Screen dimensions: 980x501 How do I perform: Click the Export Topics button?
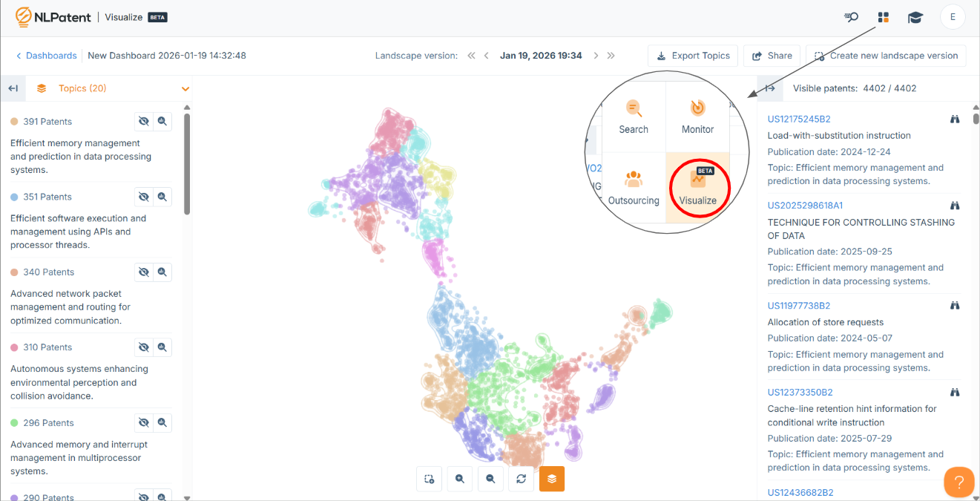tap(693, 56)
